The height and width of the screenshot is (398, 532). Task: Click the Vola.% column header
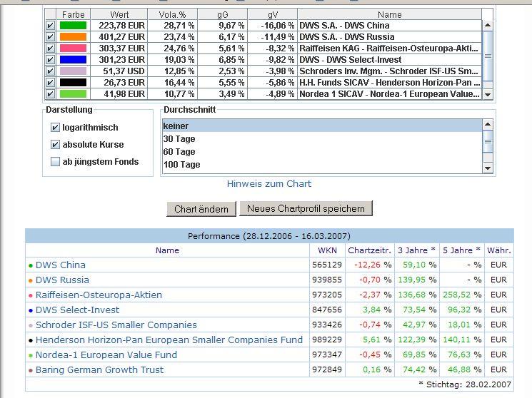pyautogui.click(x=172, y=14)
